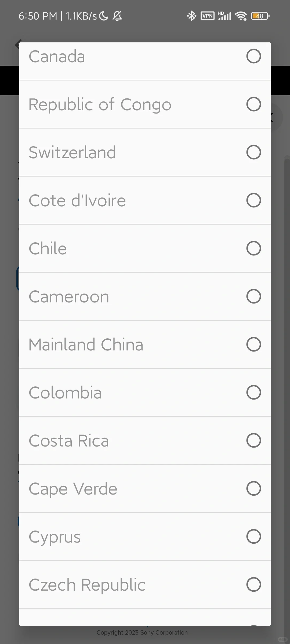The height and width of the screenshot is (644, 290).
Task: Tap the back arrow behind the dialog
Action: (17, 45)
